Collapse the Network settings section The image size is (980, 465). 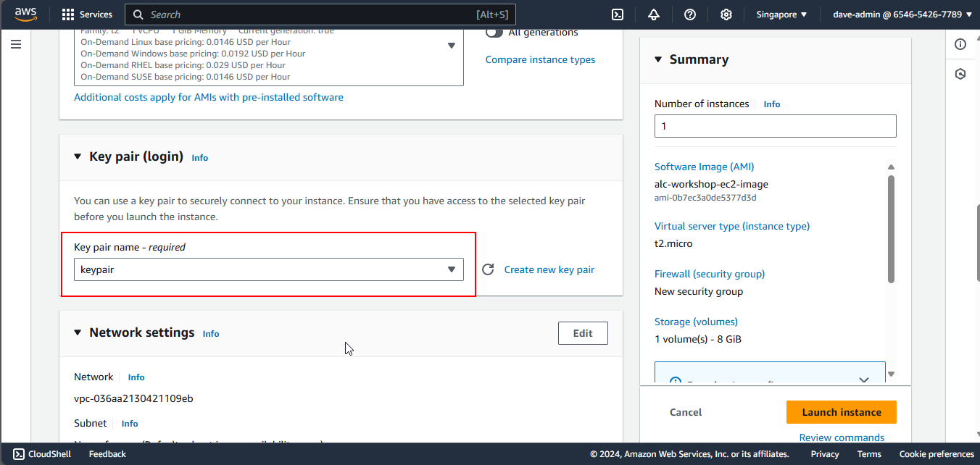point(78,332)
